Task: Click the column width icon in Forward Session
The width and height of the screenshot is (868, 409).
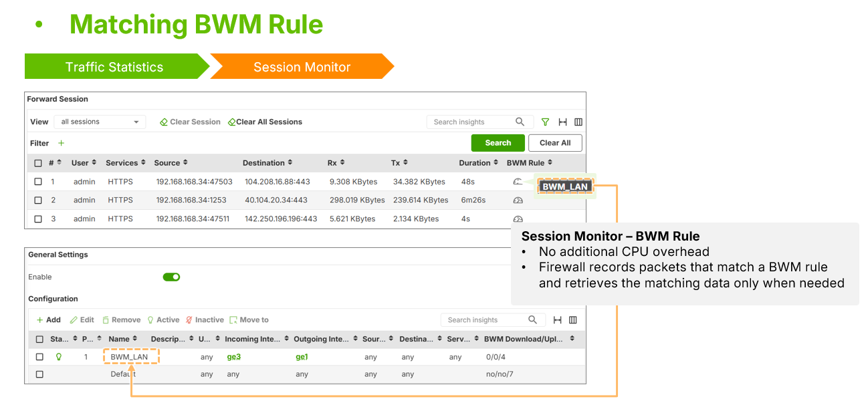Action: point(562,122)
